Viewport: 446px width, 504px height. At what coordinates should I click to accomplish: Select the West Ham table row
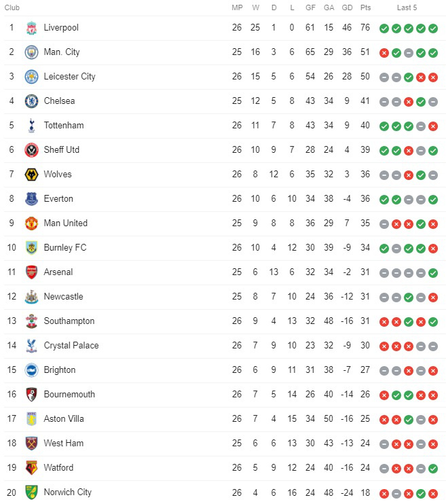pyautogui.click(x=225, y=444)
